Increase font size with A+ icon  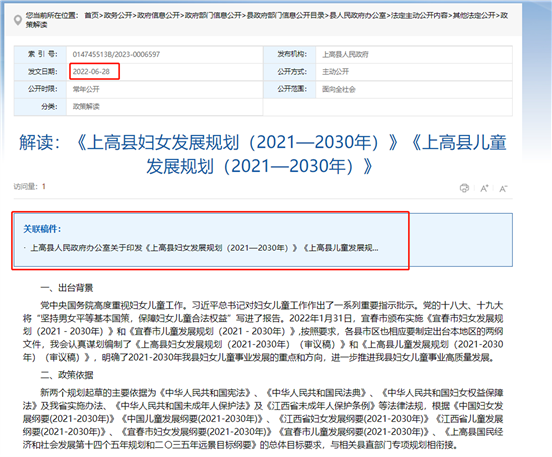point(484,188)
